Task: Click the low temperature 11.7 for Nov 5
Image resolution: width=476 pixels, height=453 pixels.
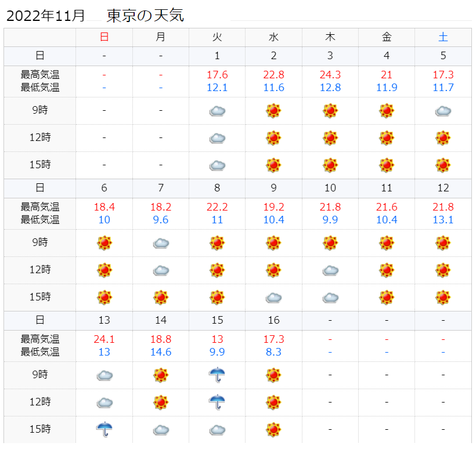Action: click(x=443, y=88)
